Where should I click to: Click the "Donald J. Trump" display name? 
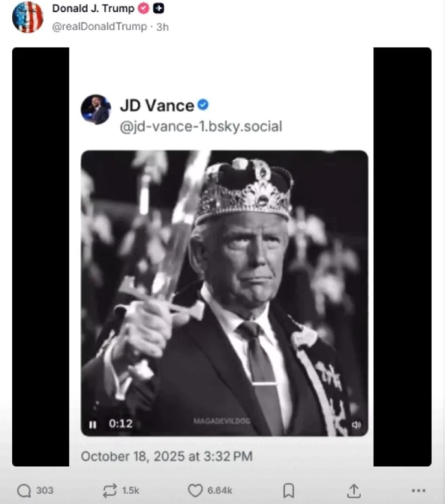93,8
